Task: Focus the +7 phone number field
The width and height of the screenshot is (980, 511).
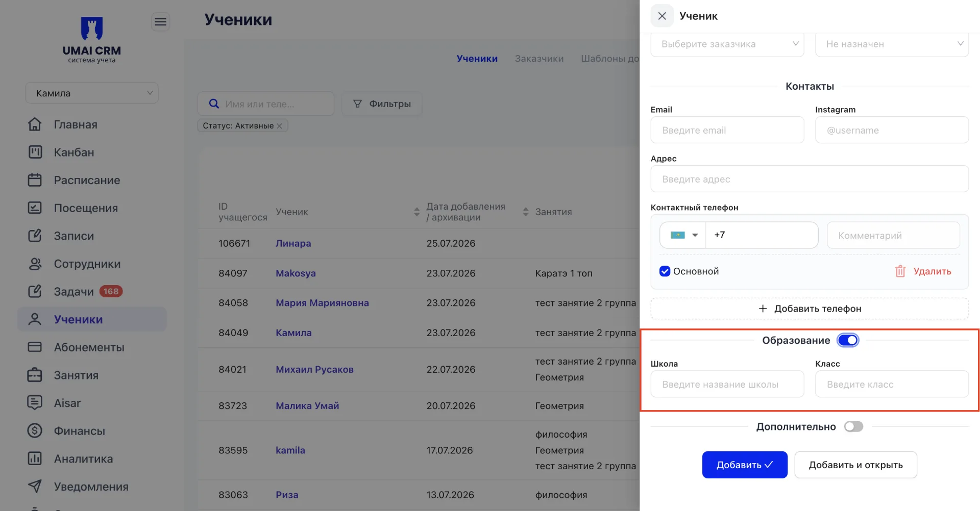Action: (x=762, y=235)
